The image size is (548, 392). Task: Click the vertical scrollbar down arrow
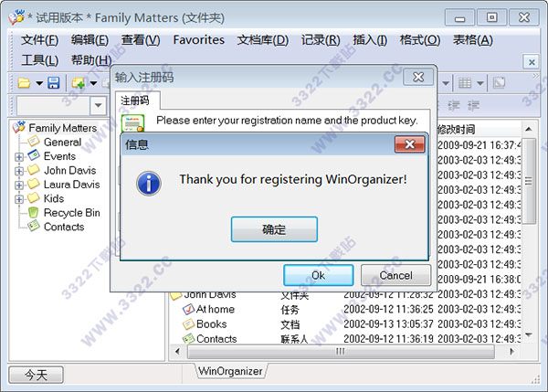(529, 335)
